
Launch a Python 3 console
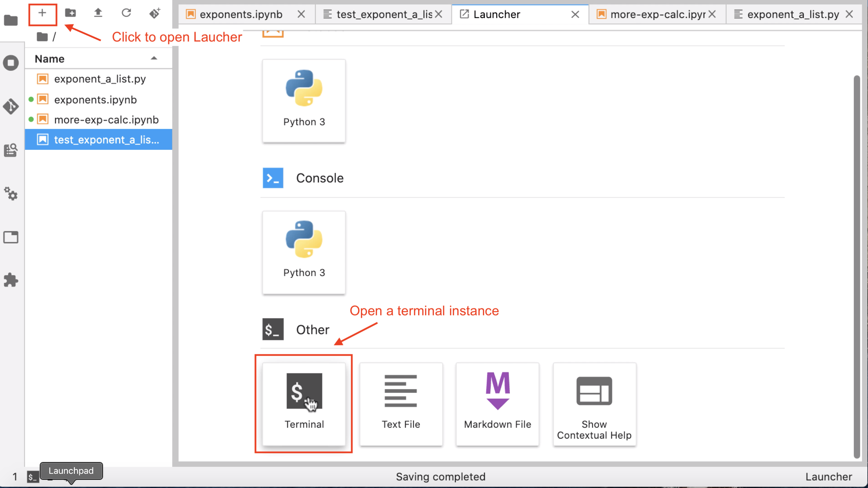coord(304,252)
